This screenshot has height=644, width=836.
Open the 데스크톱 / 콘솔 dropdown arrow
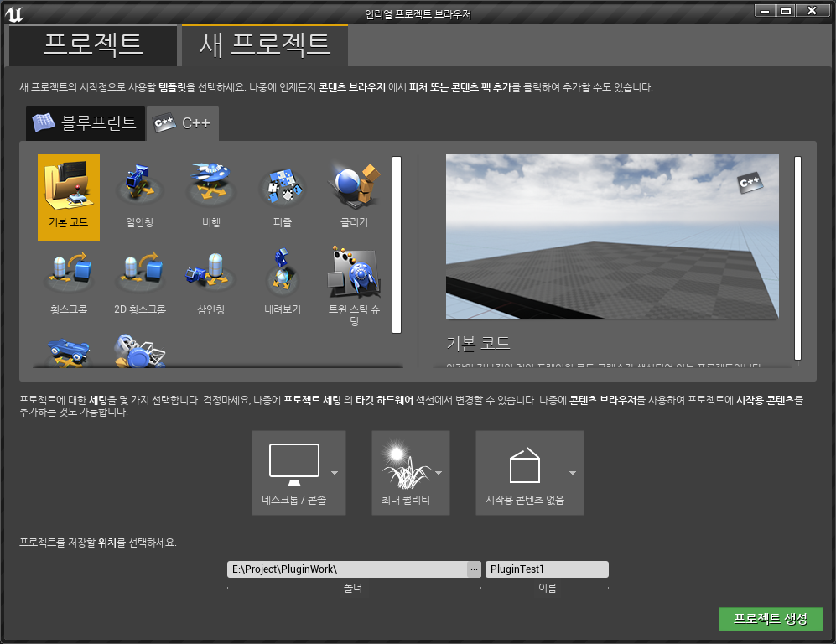pos(335,473)
